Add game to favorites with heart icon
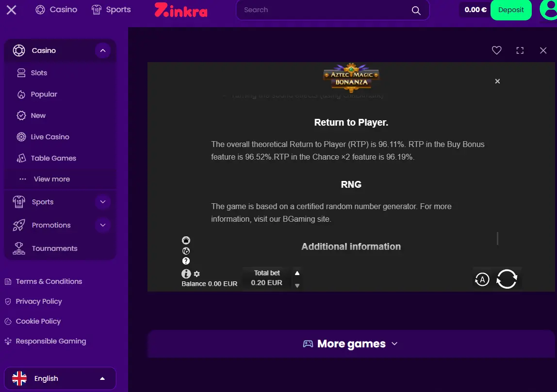Screen dimensions: 557x392 pyautogui.click(x=496, y=50)
